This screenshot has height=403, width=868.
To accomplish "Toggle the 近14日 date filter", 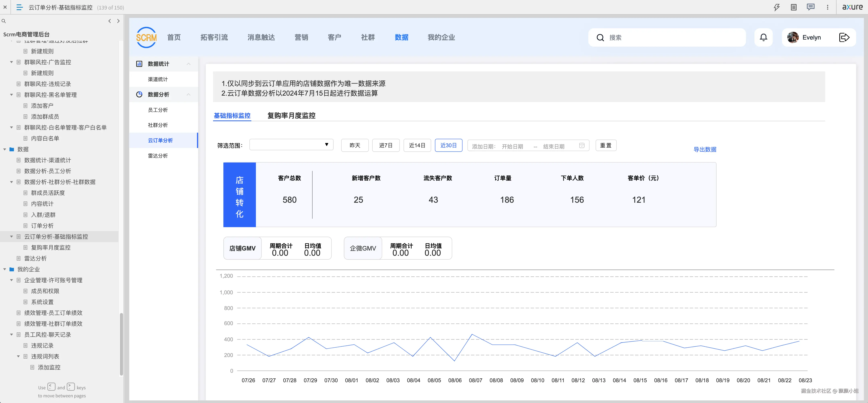I will 417,145.
